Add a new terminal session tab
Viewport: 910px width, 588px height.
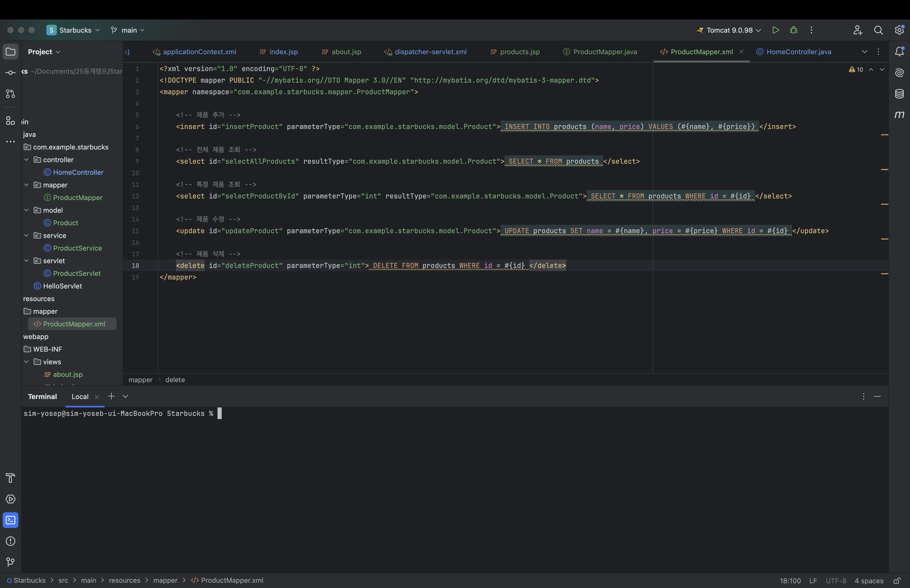(x=111, y=396)
